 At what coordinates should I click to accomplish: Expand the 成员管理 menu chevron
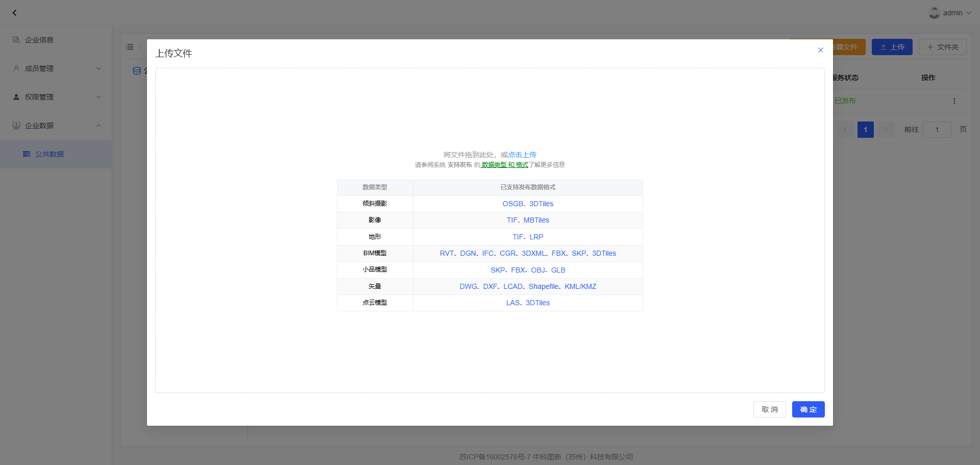click(x=99, y=68)
